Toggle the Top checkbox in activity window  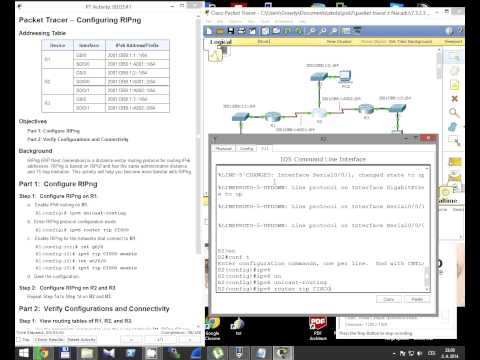pyautogui.click(x=19, y=339)
